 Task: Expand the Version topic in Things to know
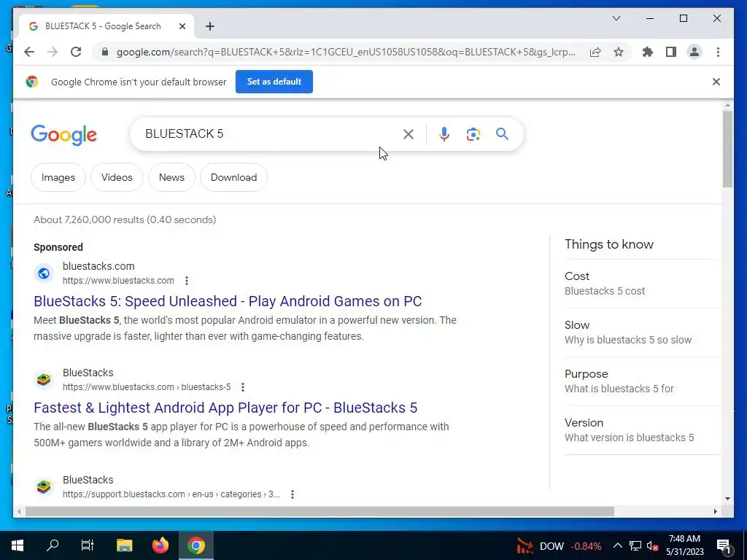(642, 430)
